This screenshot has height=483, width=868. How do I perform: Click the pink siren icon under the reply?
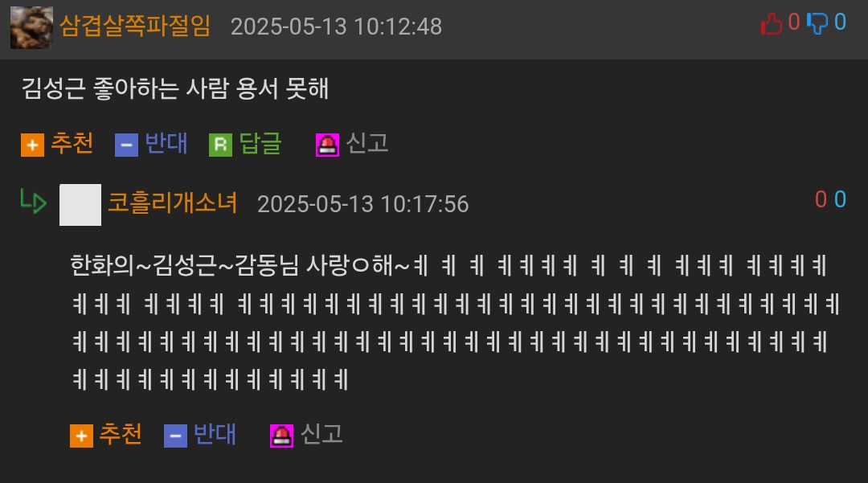281,436
